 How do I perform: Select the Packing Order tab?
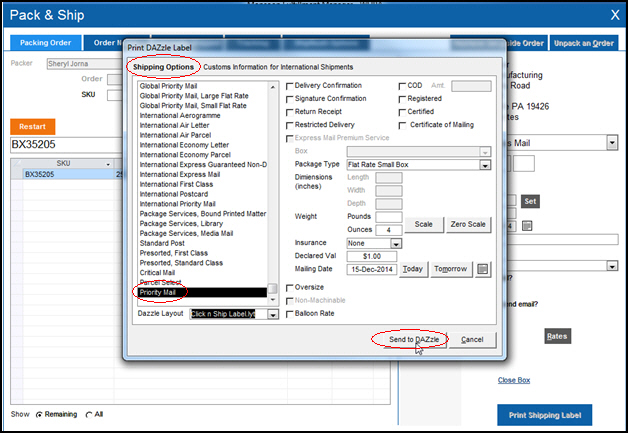coord(46,43)
